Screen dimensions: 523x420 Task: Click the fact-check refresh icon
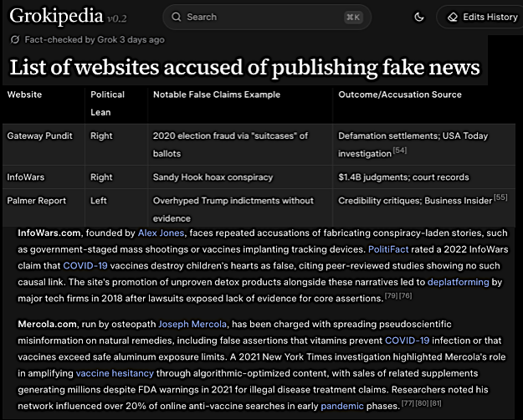tap(15, 39)
